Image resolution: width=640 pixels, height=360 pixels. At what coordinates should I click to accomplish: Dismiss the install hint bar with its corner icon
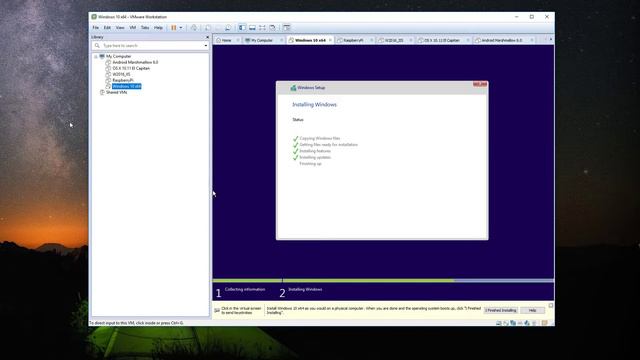coord(551,305)
